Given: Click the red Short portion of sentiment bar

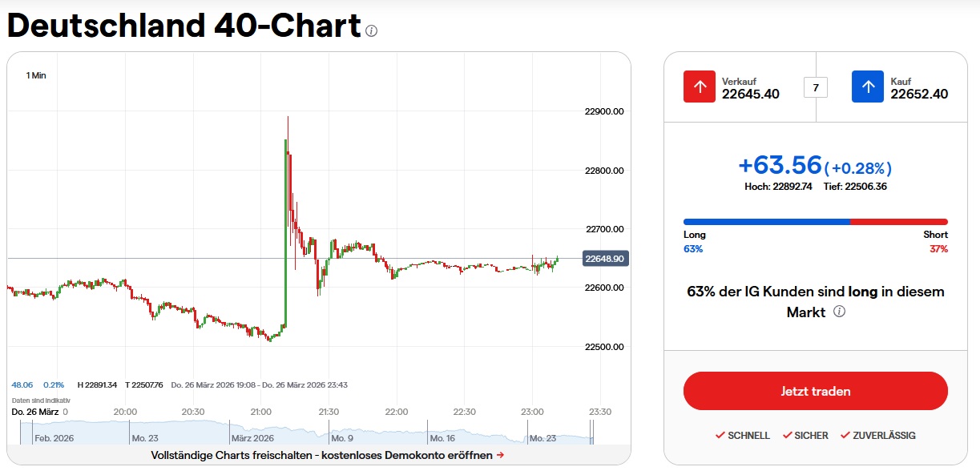Looking at the screenshot, I should click(x=898, y=222).
